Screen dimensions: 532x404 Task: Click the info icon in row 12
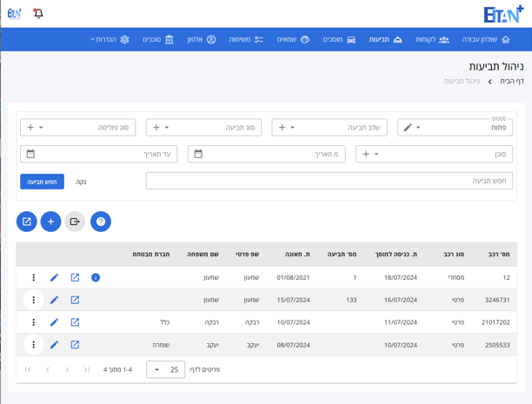tap(96, 277)
